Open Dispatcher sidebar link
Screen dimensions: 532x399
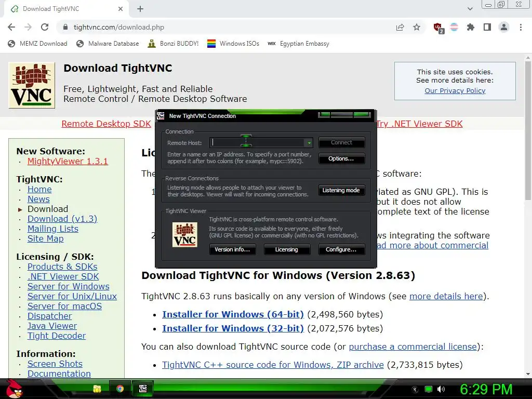tap(49, 316)
